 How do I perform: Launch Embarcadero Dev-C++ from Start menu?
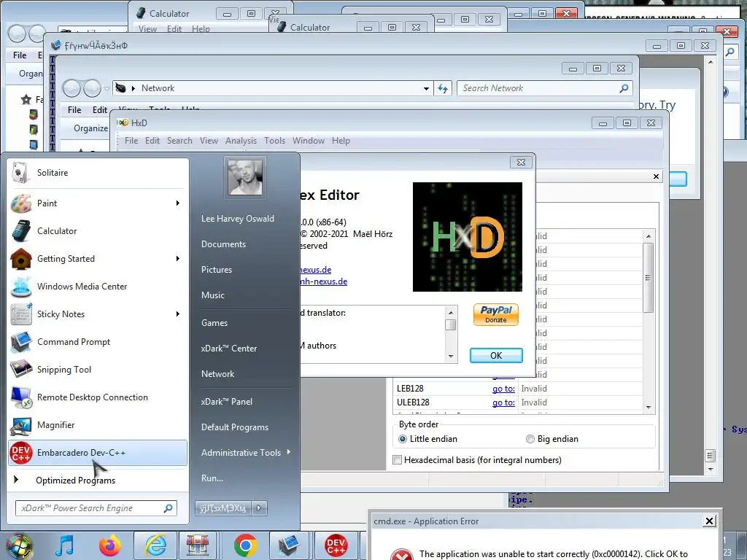(98, 452)
